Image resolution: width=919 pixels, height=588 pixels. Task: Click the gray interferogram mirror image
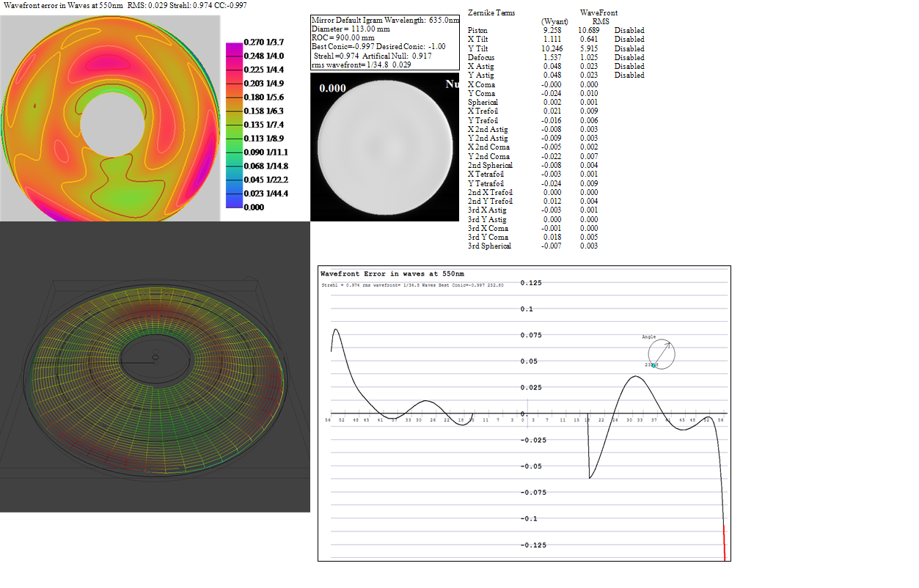point(385,147)
